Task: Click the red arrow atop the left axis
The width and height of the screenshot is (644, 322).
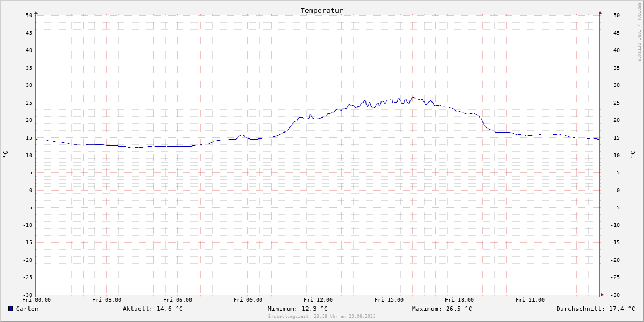Action: pos(36,12)
